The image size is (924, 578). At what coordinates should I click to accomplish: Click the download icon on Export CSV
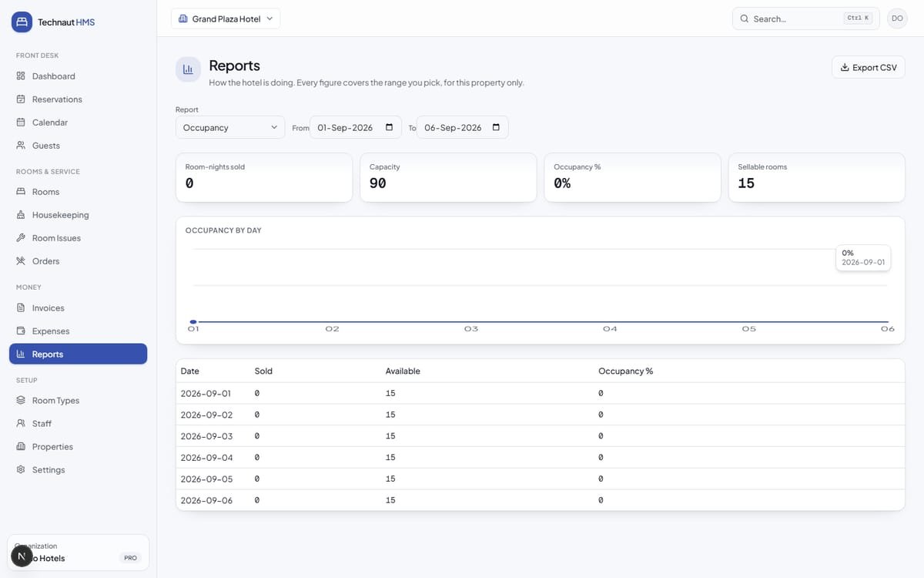(845, 68)
